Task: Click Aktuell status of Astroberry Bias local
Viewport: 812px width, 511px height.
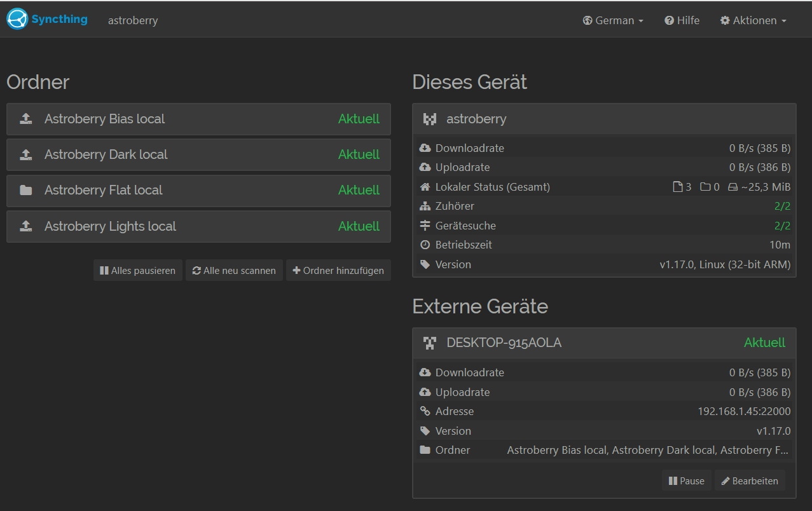Action: (359, 119)
